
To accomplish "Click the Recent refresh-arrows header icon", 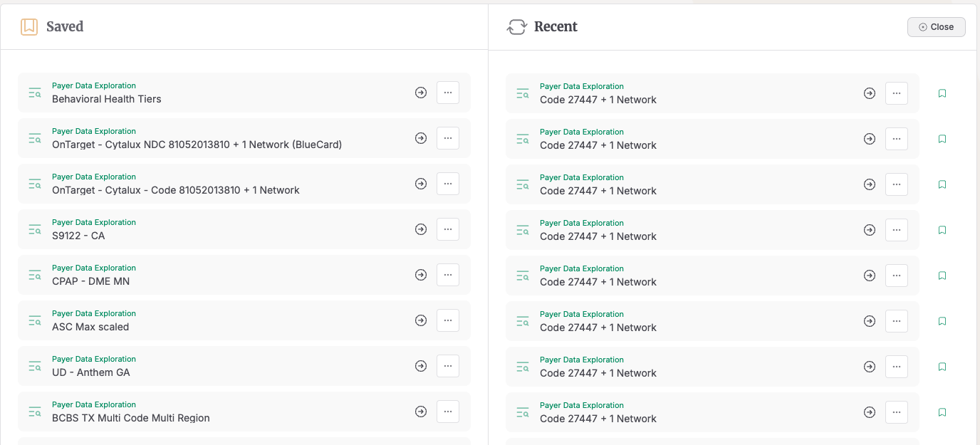I will (x=516, y=27).
